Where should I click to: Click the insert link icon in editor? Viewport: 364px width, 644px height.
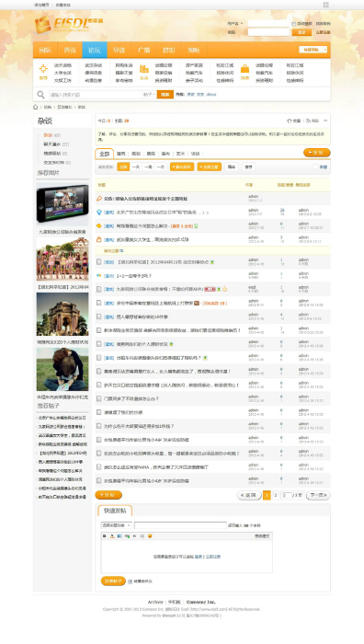(x=127, y=536)
